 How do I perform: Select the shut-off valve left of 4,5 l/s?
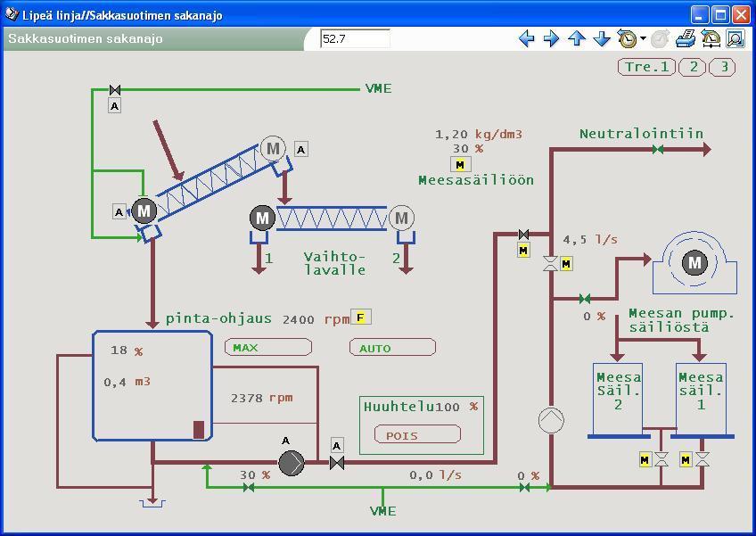523,235
